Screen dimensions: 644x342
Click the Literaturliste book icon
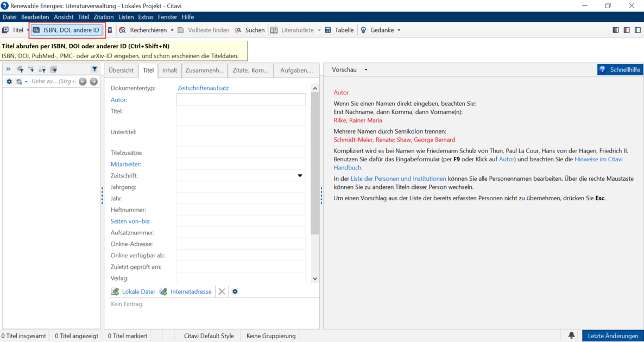[x=274, y=30]
